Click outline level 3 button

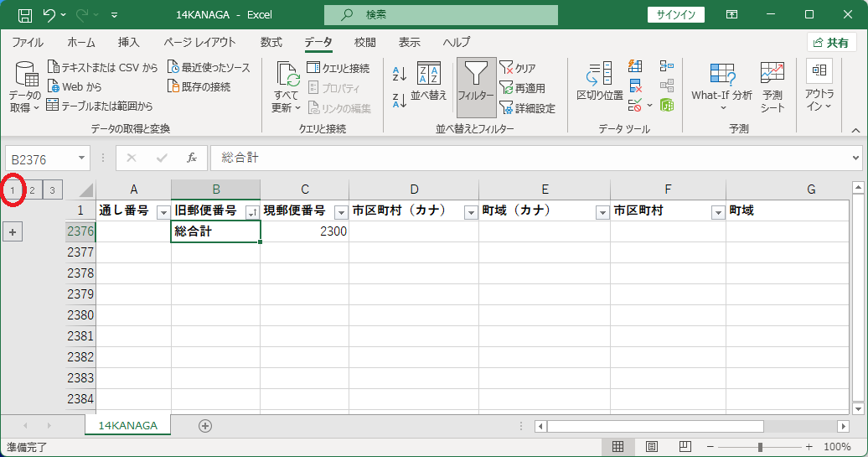52,190
